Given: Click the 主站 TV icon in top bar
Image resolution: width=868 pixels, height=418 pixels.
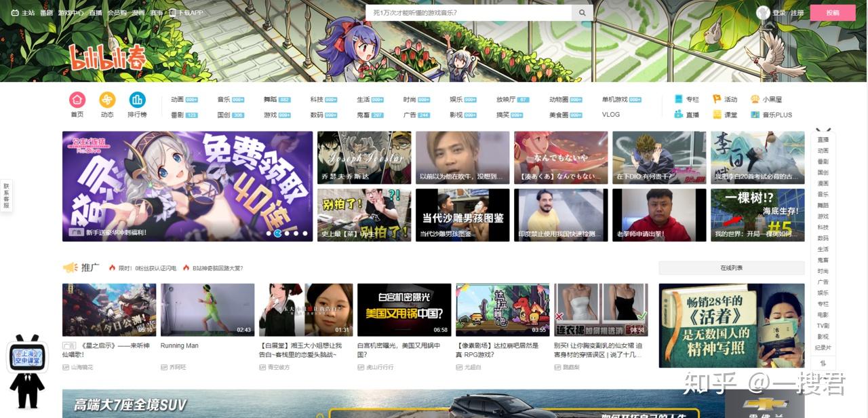Looking at the screenshot, I should tap(16, 13).
